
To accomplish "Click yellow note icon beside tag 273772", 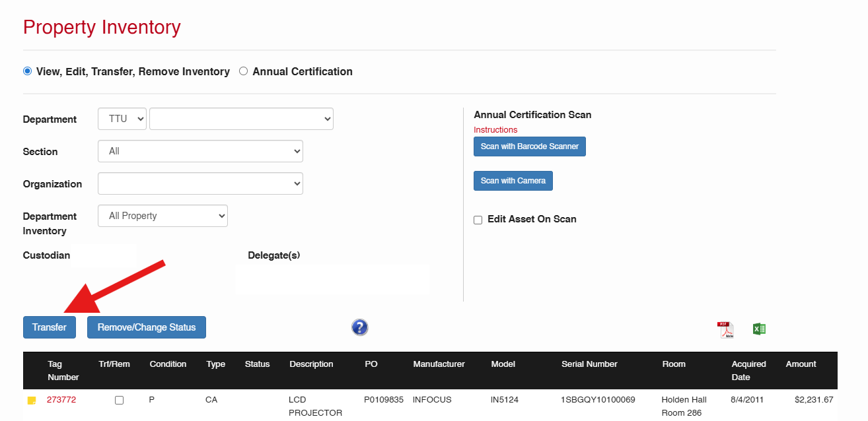I will 31,401.
